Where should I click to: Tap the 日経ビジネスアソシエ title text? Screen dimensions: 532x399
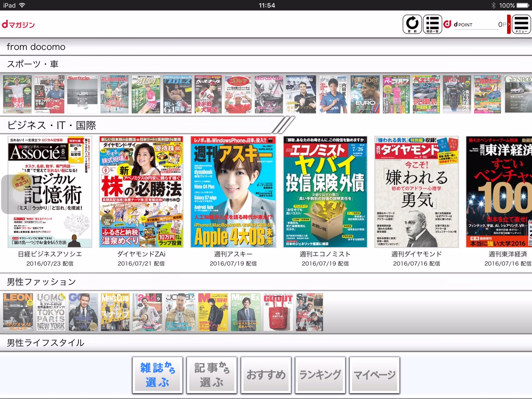[50, 254]
